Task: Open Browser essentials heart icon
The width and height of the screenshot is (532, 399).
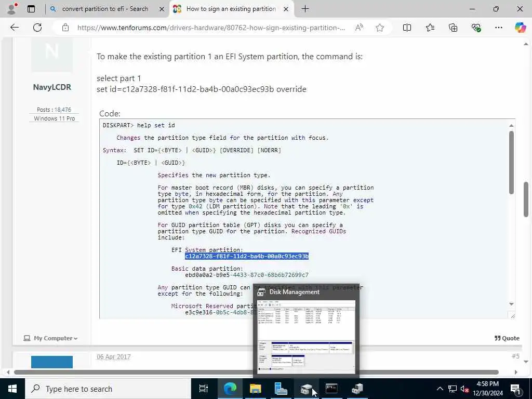Action: click(x=476, y=28)
